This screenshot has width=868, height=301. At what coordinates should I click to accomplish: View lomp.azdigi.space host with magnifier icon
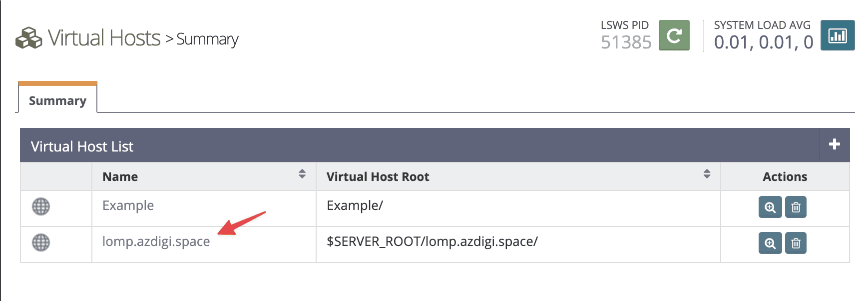coord(770,243)
